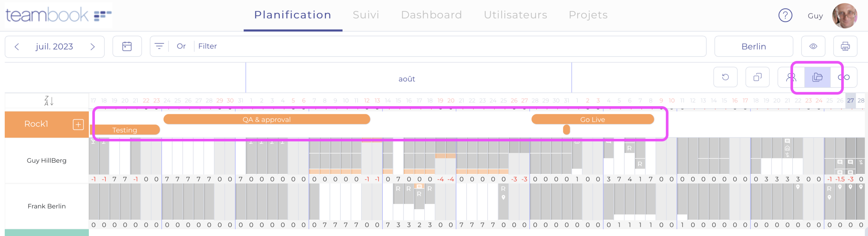The height and width of the screenshot is (236, 868).
Task: Click the filter lines icon
Action: 159,46
